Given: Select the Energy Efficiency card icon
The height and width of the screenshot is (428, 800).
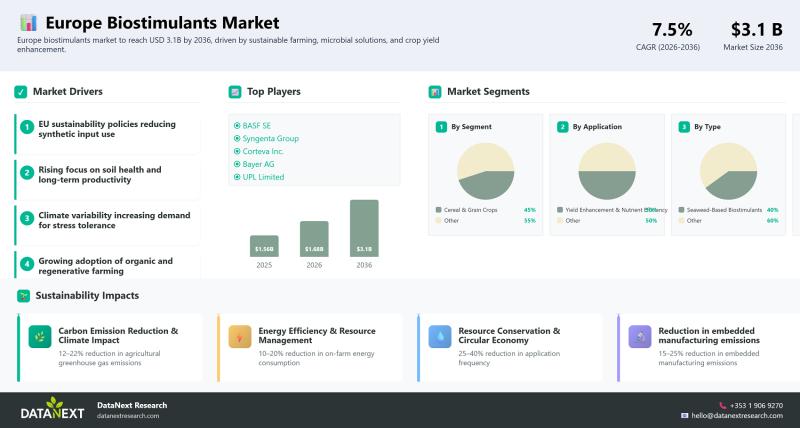Looking at the screenshot, I should (240, 337).
